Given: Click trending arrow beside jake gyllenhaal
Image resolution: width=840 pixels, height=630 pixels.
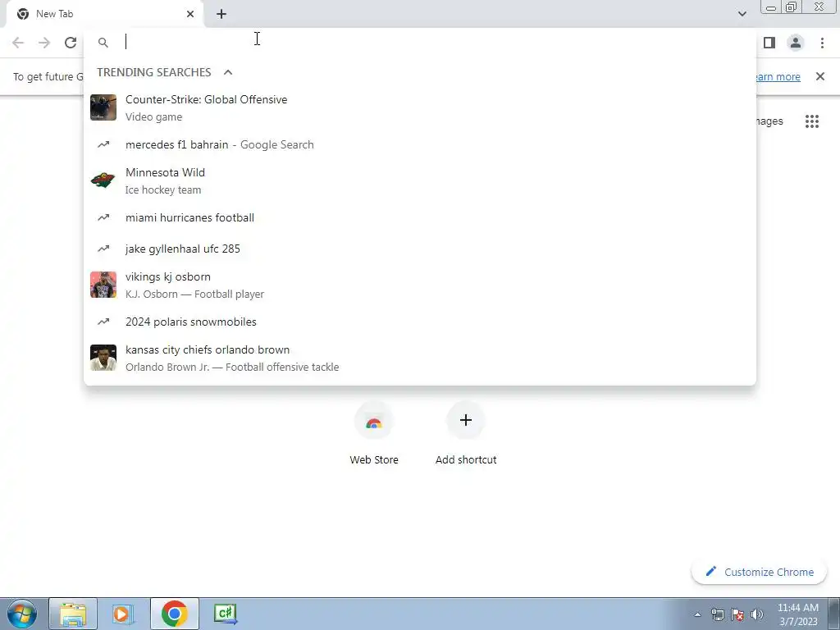Looking at the screenshot, I should 103,249.
